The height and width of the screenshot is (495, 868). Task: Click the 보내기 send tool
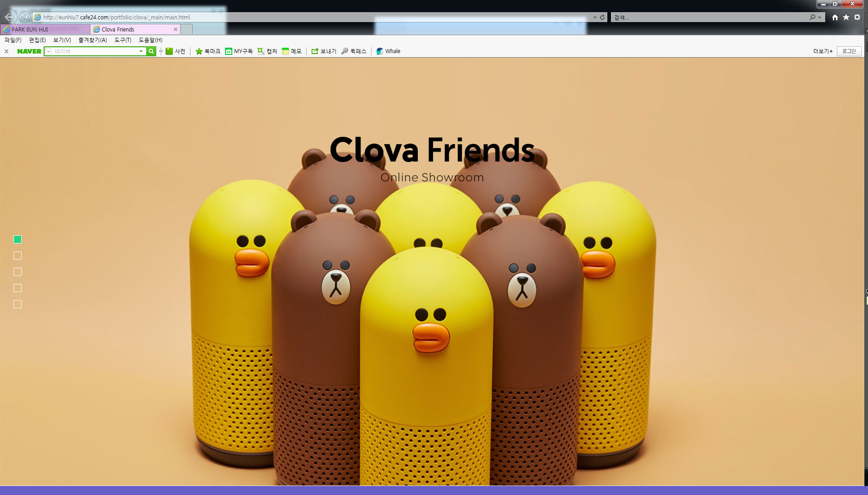tap(324, 51)
